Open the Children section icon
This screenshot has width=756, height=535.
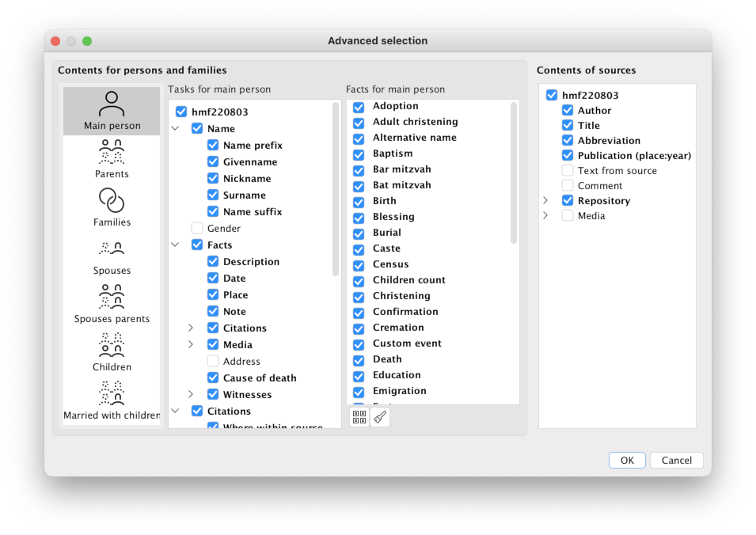(x=112, y=345)
